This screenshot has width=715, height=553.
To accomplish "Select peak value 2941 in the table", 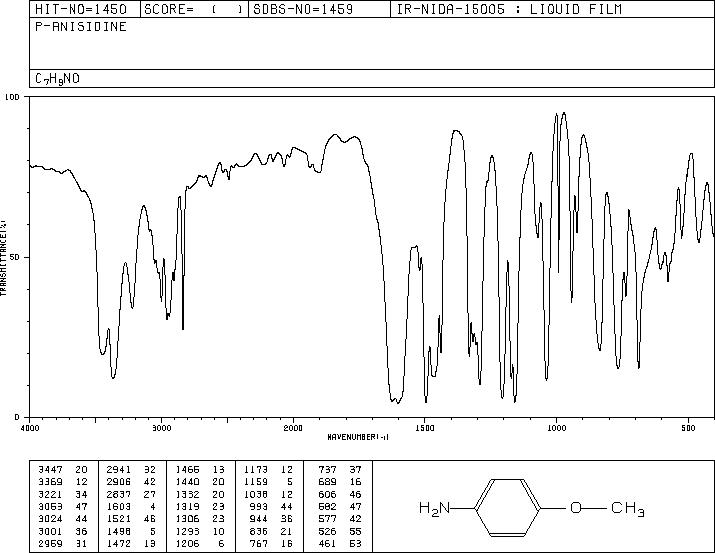I will [119, 469].
